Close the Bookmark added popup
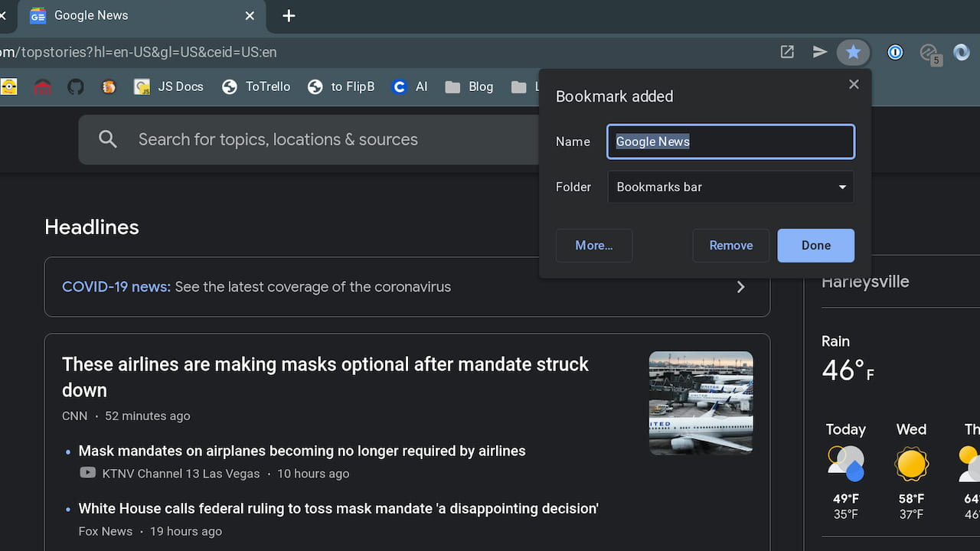The width and height of the screenshot is (980, 551). point(854,84)
